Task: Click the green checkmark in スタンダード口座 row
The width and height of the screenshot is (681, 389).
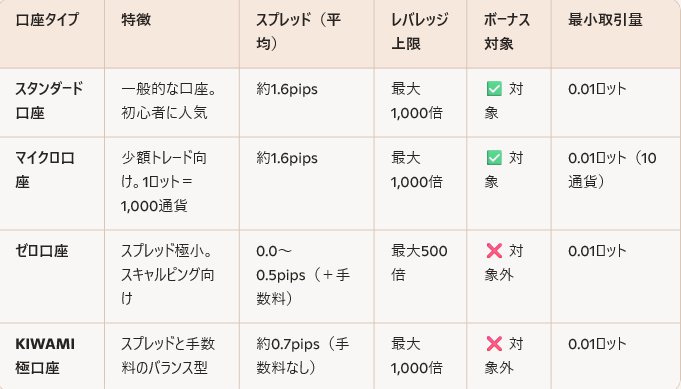Action: [494, 89]
